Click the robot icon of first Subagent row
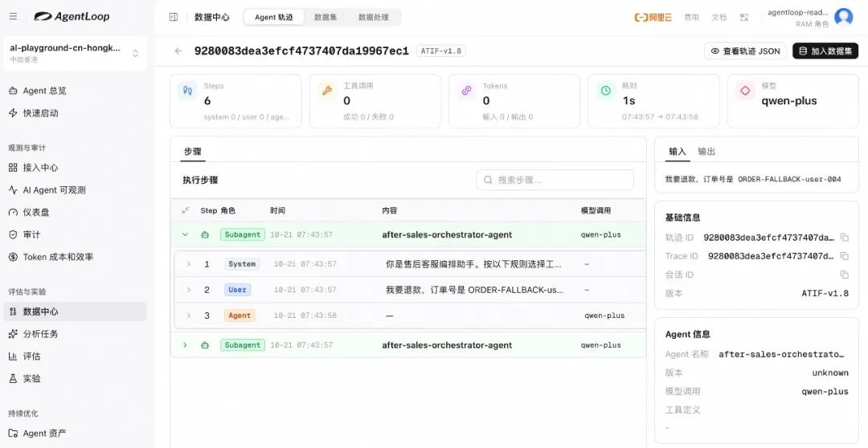This screenshot has height=448, width=868. 205,234
